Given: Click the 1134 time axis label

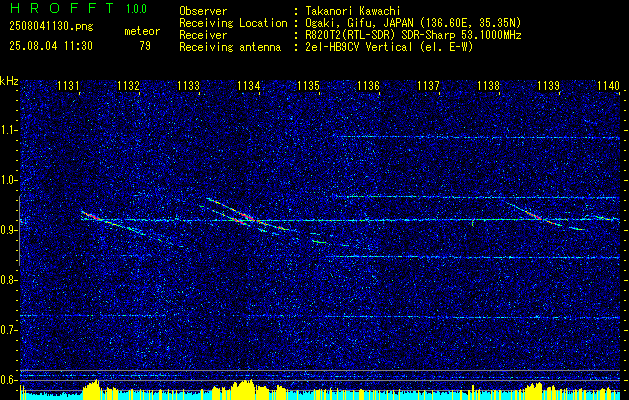Looking at the screenshot, I should click(248, 85).
